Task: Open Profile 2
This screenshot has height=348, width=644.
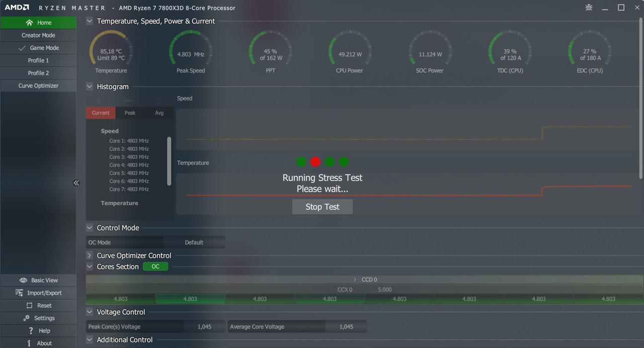Action: tap(38, 73)
